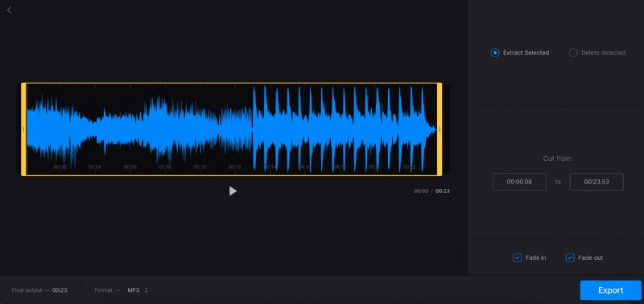Click the waveform at the 00:08 marker
This screenshot has height=304, width=644.
pos(165,167)
